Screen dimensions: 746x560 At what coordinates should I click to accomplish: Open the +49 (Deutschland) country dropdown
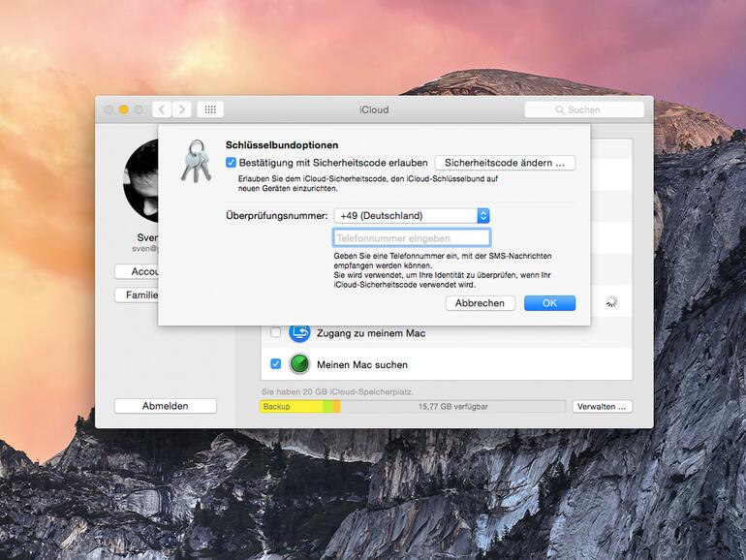pyautogui.click(x=412, y=215)
